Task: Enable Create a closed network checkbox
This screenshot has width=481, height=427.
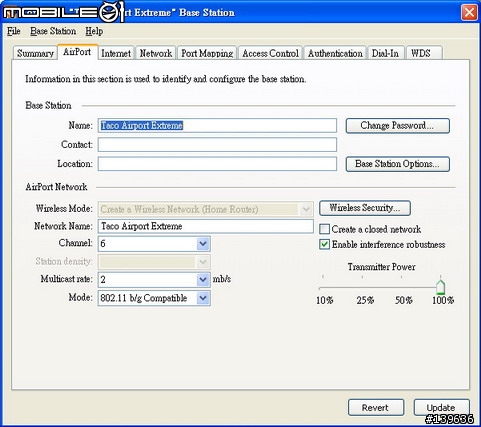Action: pos(324,229)
